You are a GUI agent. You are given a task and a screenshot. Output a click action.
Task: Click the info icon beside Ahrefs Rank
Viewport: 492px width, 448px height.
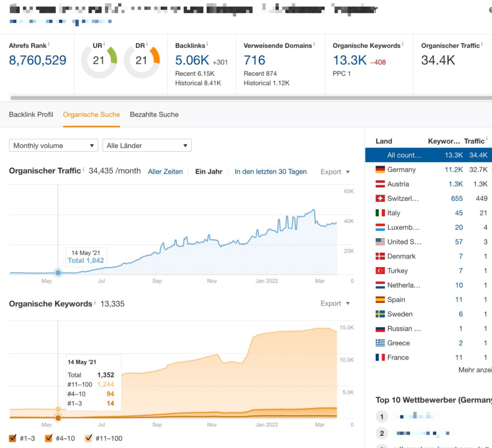point(49,44)
